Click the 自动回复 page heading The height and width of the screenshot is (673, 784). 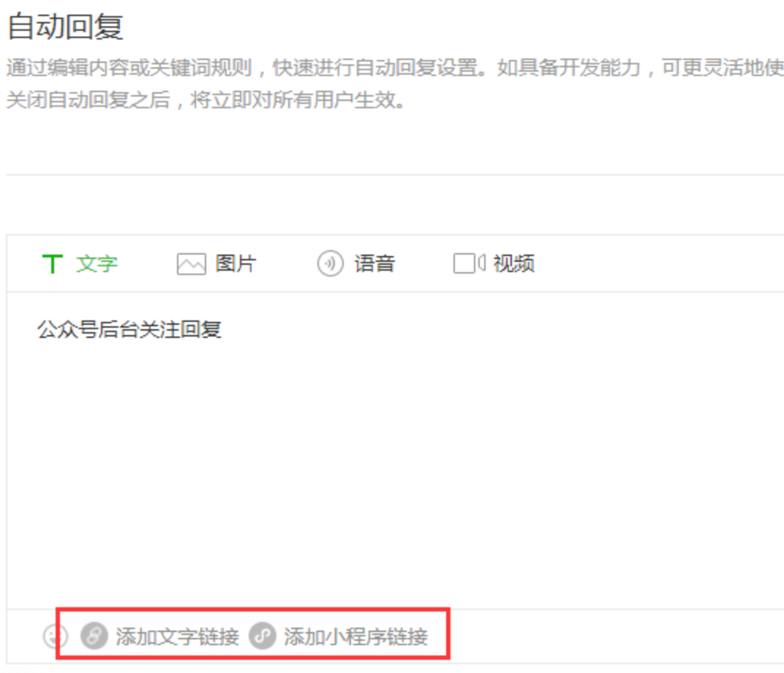(65, 26)
